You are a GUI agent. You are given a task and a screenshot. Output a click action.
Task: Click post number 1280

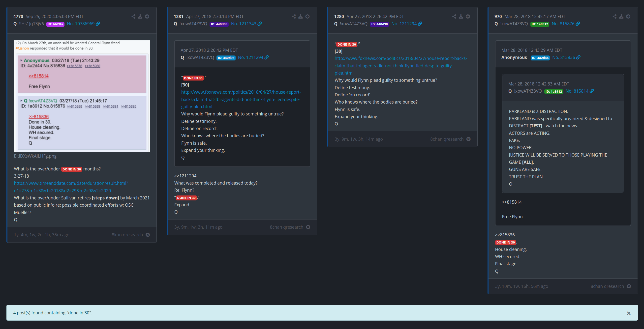(339, 17)
